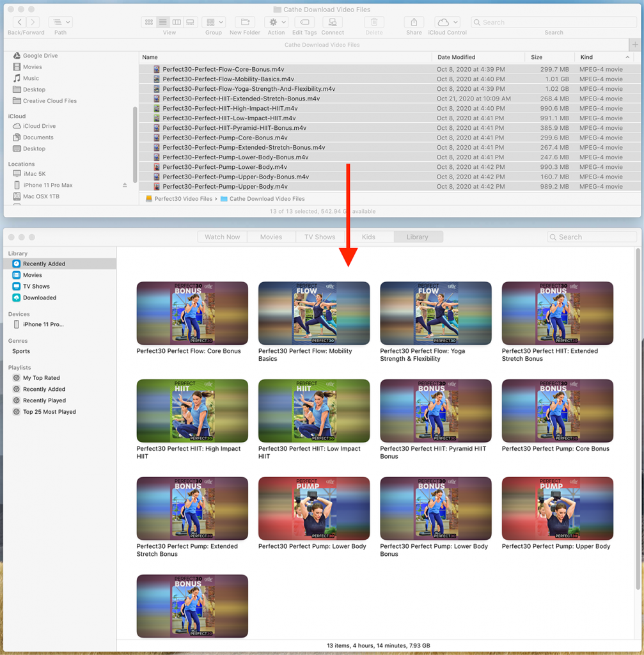The height and width of the screenshot is (655, 644).
Task: Eject iPhone 11 Pro Max in Finder
Action: pos(125,185)
